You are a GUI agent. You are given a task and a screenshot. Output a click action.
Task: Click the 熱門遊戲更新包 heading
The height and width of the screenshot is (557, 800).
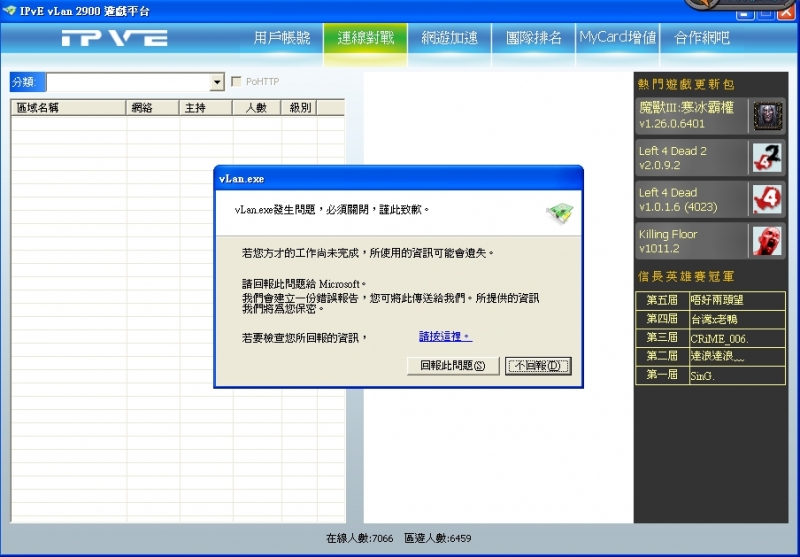[x=686, y=84]
